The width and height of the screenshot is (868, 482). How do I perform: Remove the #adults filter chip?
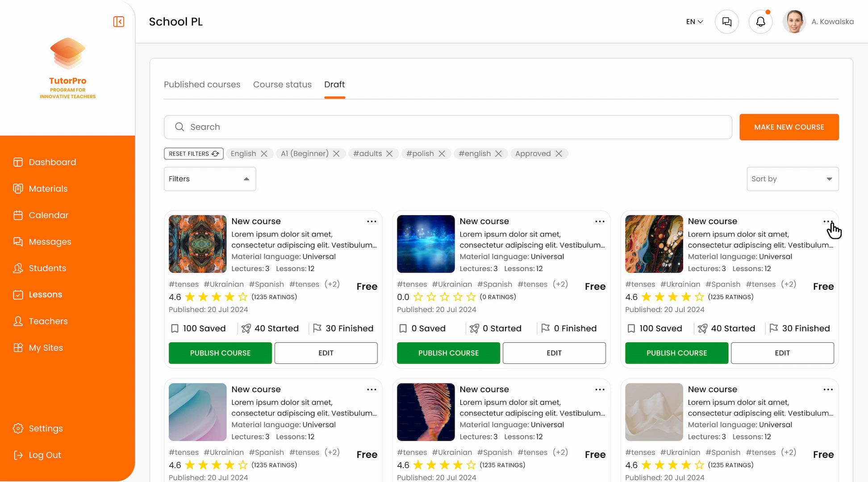(x=389, y=154)
